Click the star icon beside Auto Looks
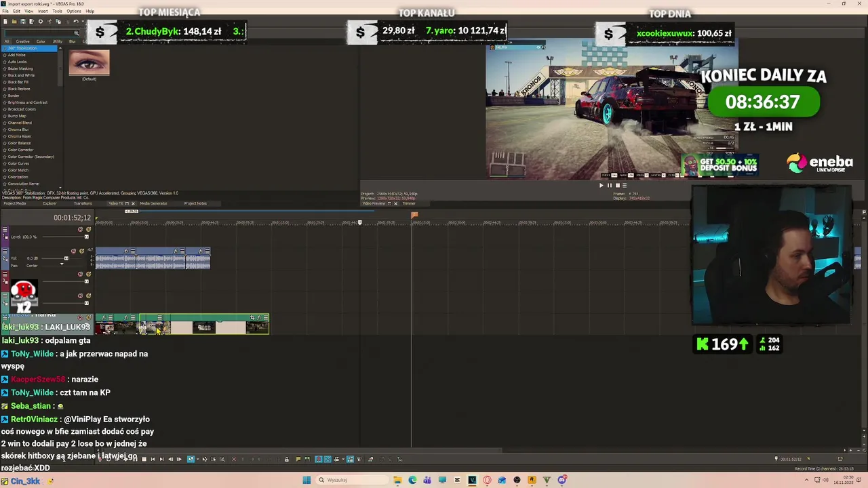 pyautogui.click(x=5, y=62)
